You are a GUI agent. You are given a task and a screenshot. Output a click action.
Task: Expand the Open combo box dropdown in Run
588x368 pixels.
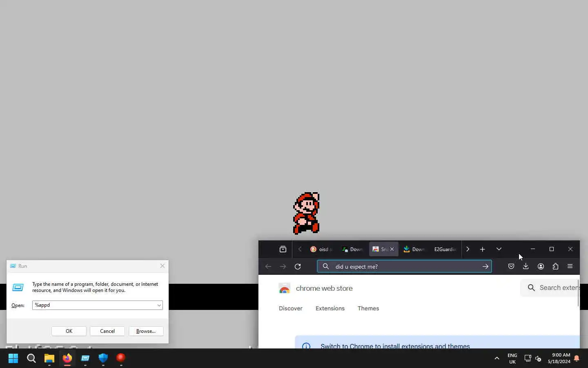coord(159,305)
